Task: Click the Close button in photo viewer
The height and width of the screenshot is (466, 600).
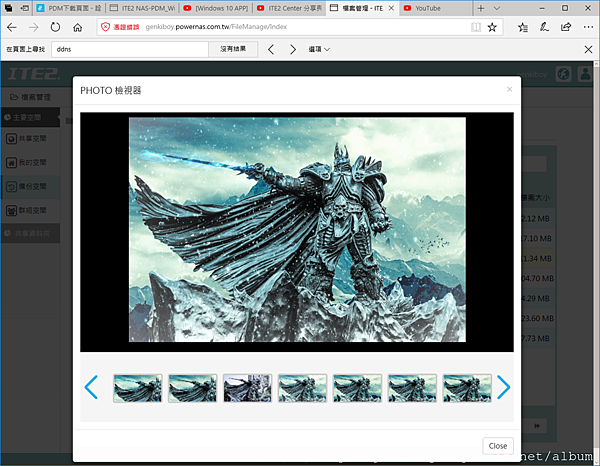Action: tap(497, 446)
